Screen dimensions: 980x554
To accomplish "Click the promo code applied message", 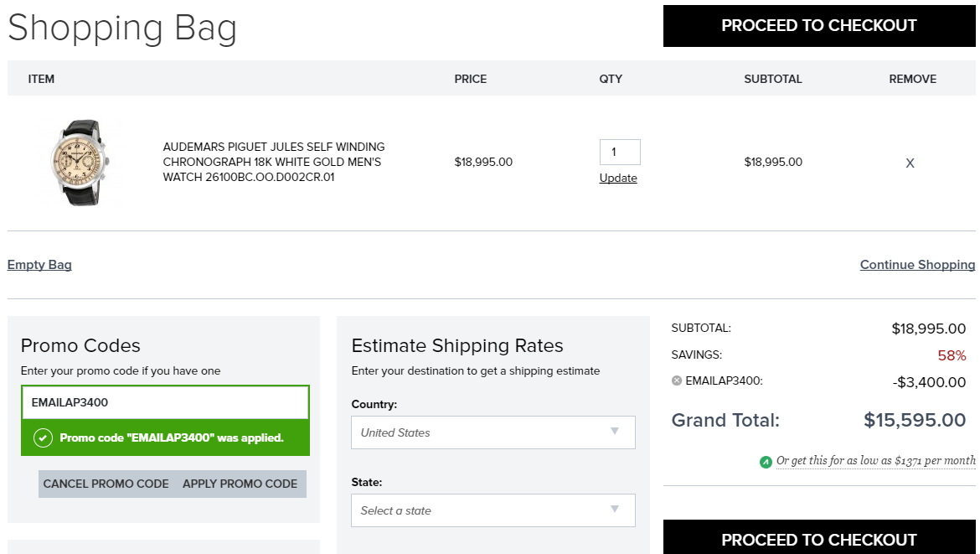I will [x=171, y=438].
